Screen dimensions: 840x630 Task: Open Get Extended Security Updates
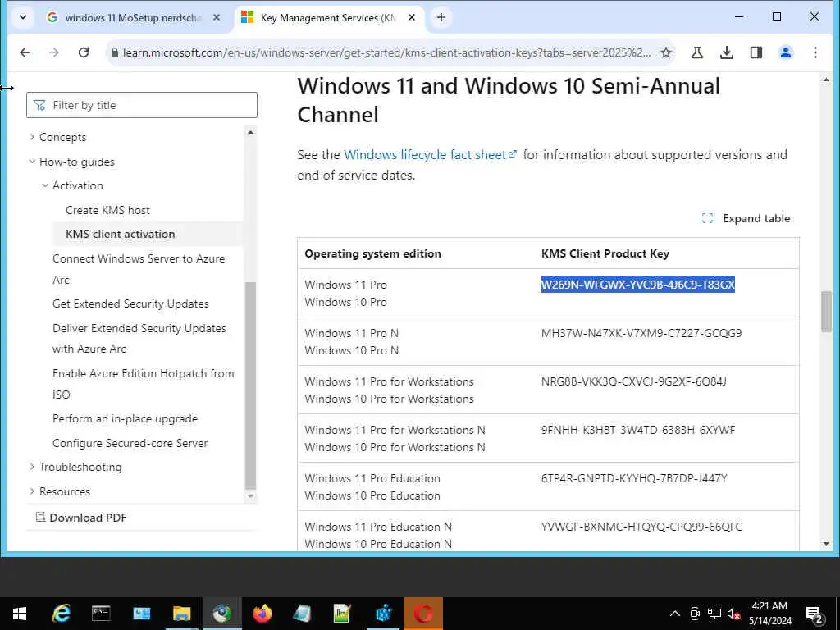tap(130, 304)
